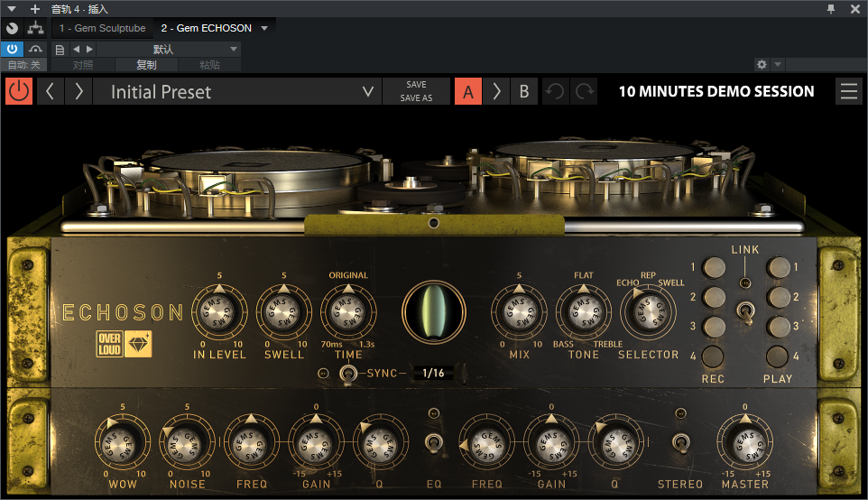Viewport: 868px width, 500px height.
Task: Click the SWELL knob
Action: coord(284,312)
